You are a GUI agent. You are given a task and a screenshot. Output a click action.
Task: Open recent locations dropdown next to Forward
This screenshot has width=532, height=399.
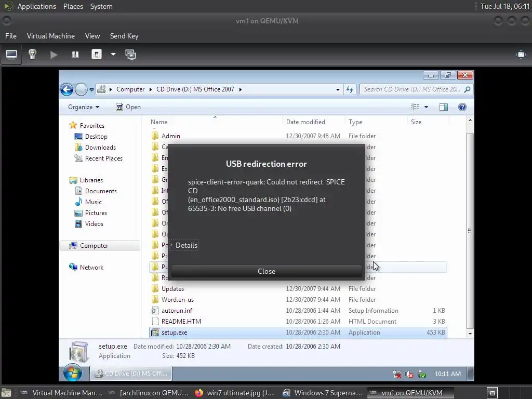[x=91, y=90]
